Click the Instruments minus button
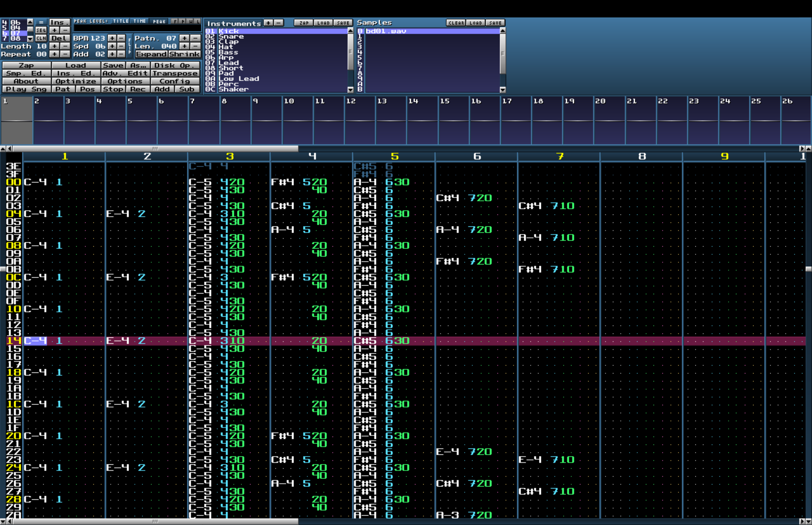 279,23
